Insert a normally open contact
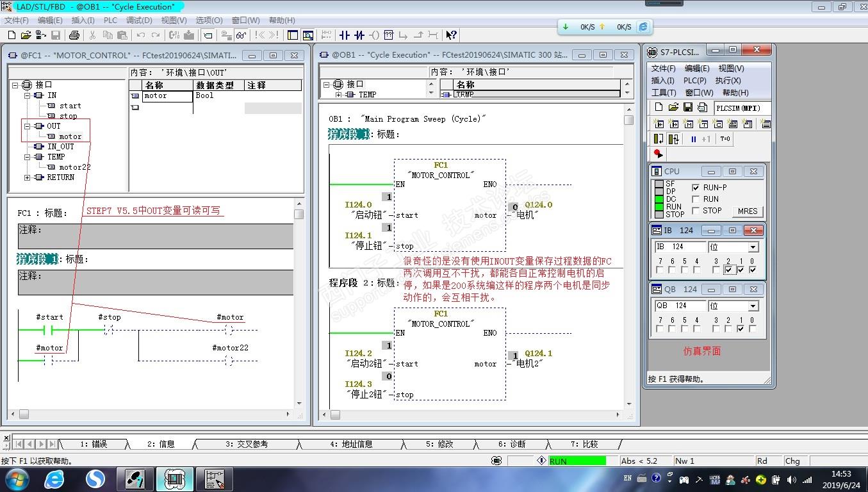 click(345, 35)
